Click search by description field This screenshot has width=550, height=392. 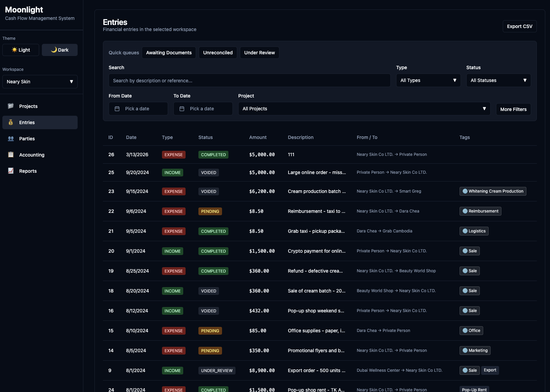click(x=249, y=80)
